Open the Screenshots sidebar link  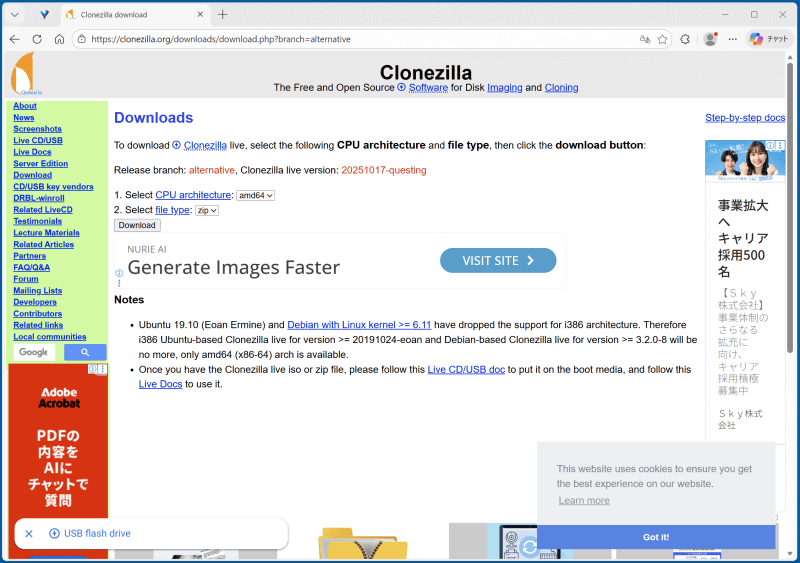[37, 129]
